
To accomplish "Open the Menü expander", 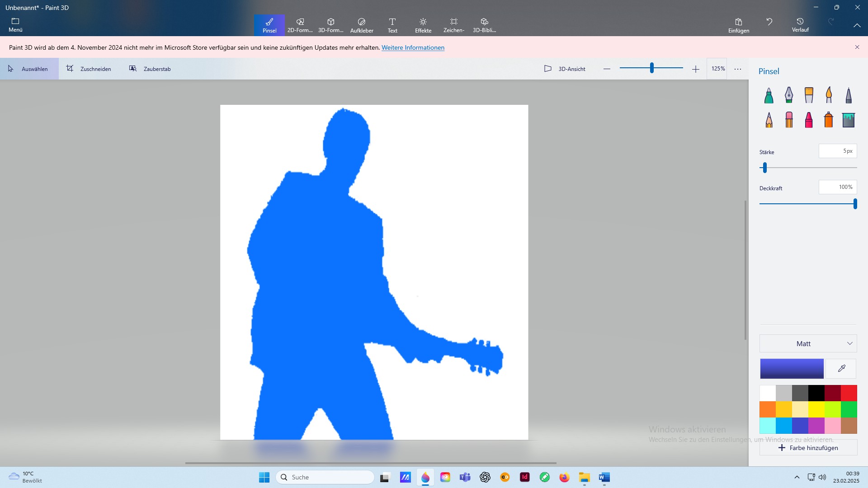I will (x=15, y=25).
